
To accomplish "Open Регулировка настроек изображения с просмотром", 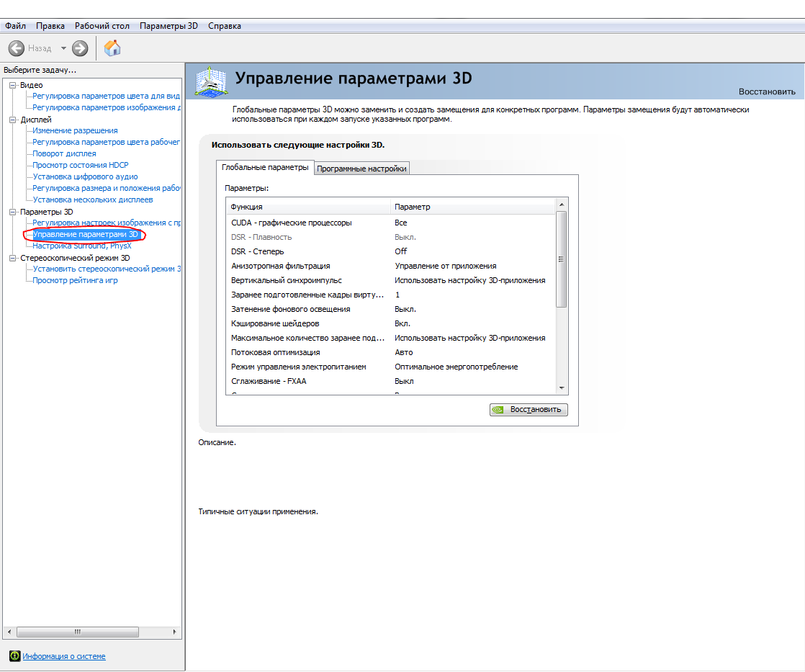I will (107, 223).
